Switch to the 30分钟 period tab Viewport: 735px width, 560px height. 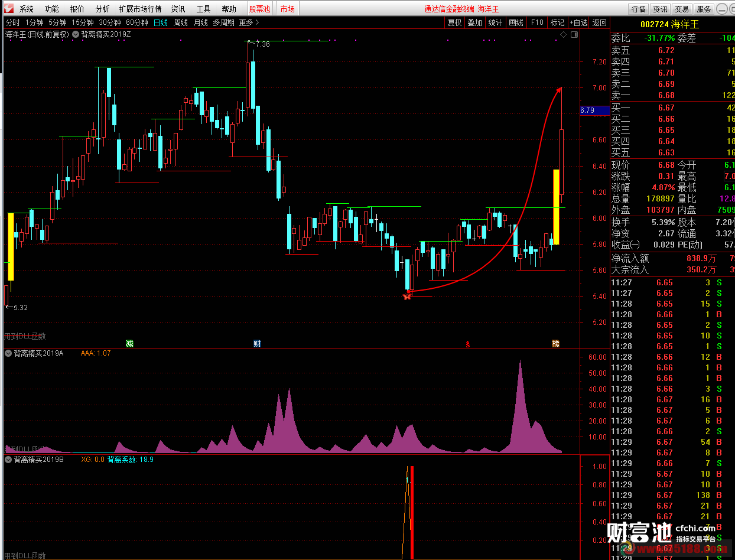tap(109, 22)
